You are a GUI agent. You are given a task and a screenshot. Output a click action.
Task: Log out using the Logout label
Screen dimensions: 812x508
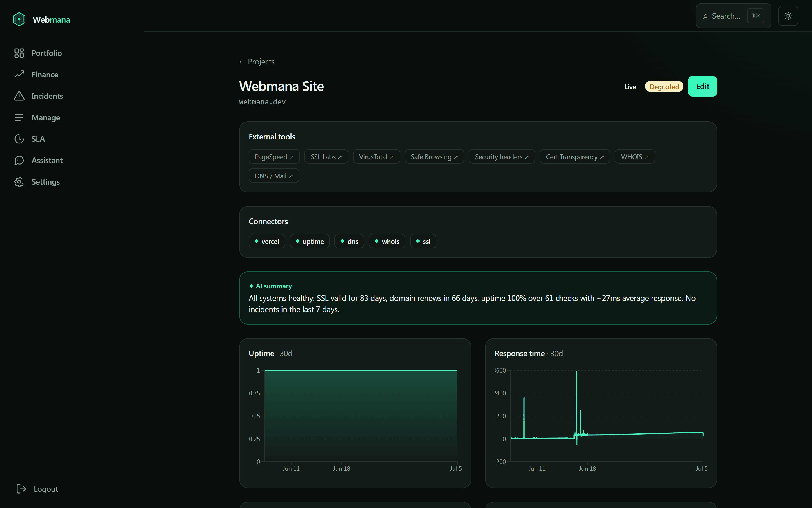point(46,489)
